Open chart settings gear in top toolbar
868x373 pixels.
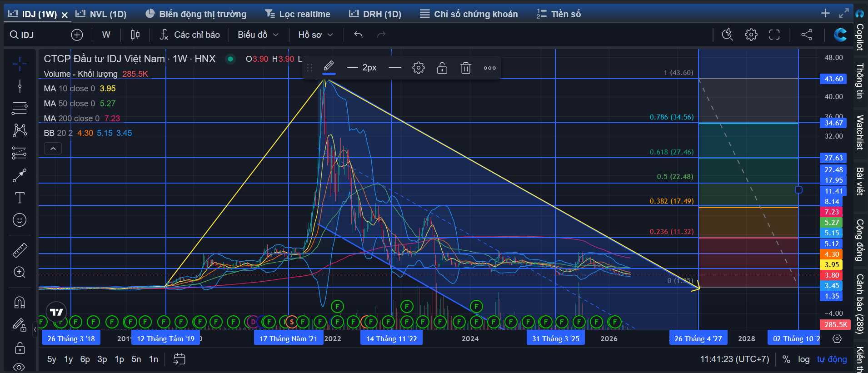tap(751, 35)
